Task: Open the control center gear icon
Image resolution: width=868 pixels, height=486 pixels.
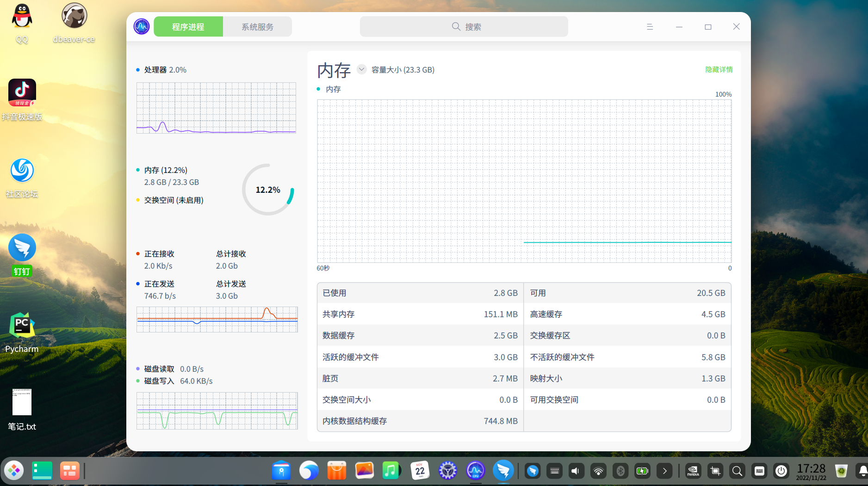Action: pyautogui.click(x=448, y=471)
